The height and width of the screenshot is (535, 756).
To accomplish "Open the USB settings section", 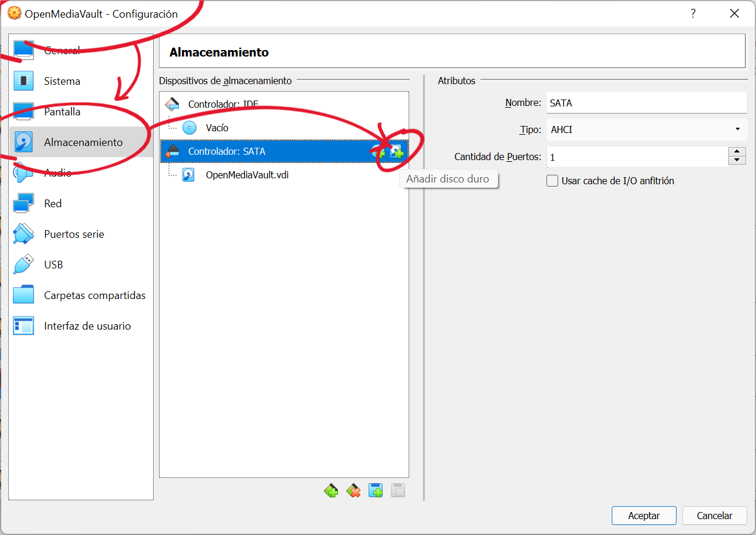I will pyautogui.click(x=53, y=265).
